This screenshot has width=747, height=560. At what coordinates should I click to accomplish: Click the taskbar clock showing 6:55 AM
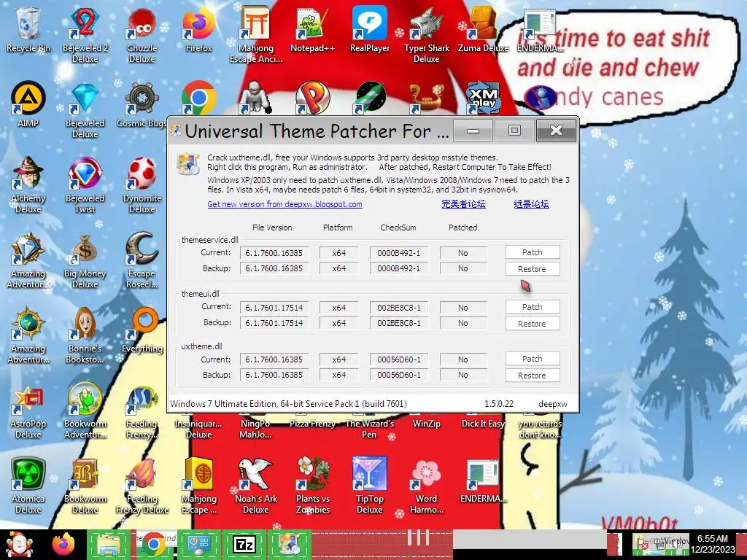713,544
